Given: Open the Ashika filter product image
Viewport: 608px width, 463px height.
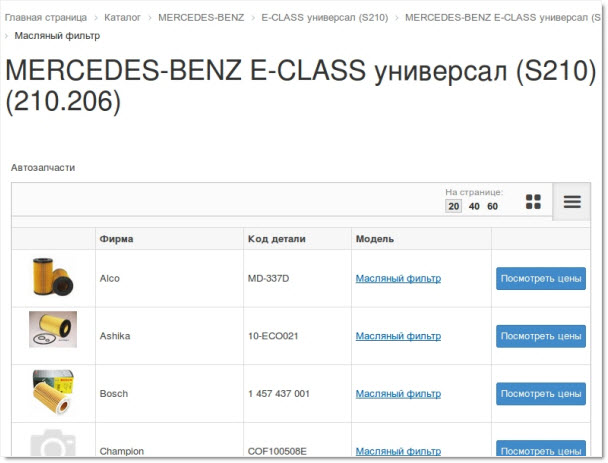Looking at the screenshot, I should [52, 335].
